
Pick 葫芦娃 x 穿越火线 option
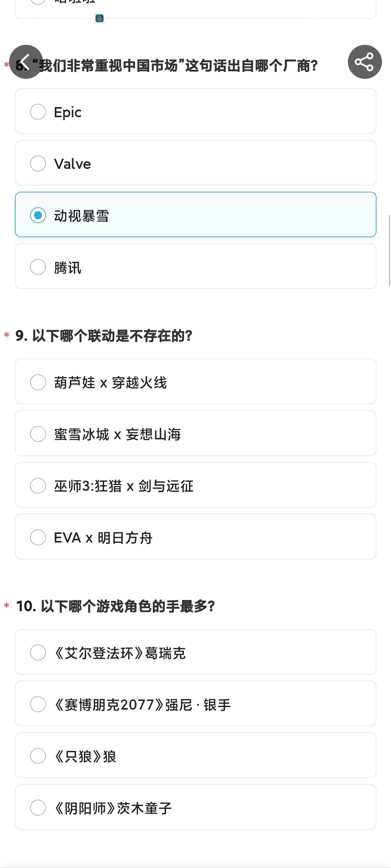[38, 382]
